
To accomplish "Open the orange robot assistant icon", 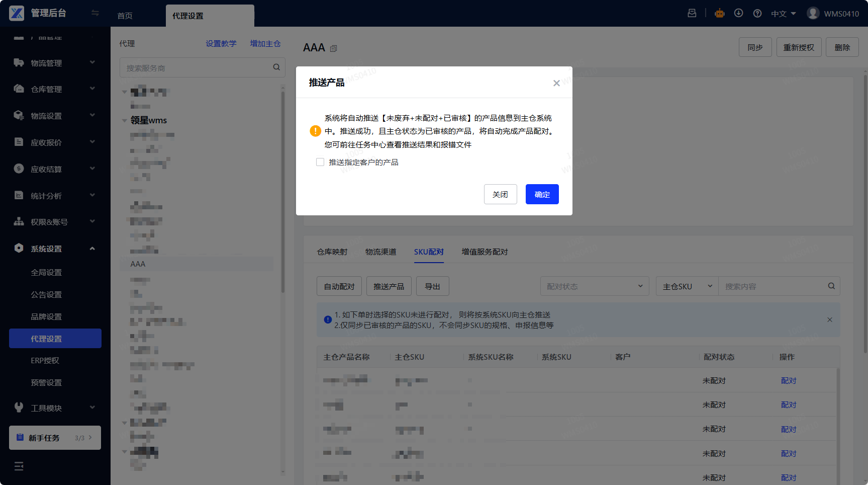I will pyautogui.click(x=720, y=13).
